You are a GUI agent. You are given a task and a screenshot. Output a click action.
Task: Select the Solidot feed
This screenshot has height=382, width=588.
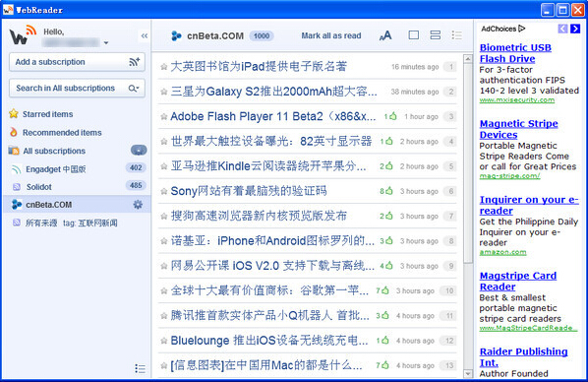[x=39, y=187]
